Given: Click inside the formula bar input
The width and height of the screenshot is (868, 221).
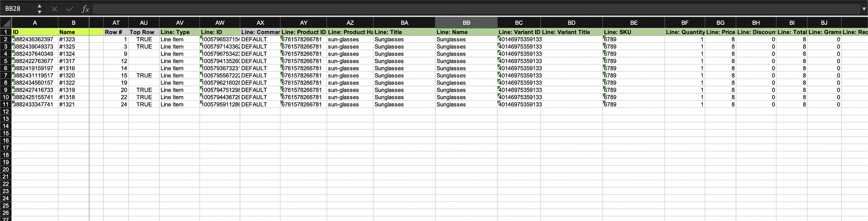Looking at the screenshot, I should (474, 9).
